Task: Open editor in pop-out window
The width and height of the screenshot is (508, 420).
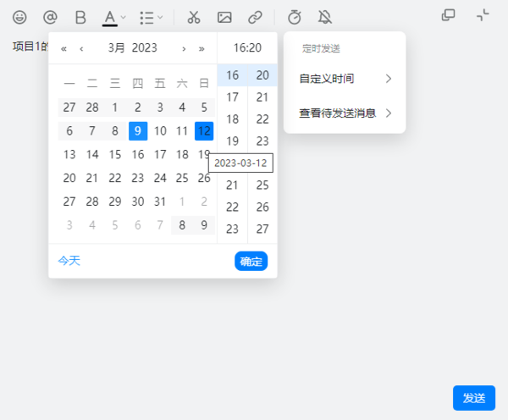Action: 449,15
